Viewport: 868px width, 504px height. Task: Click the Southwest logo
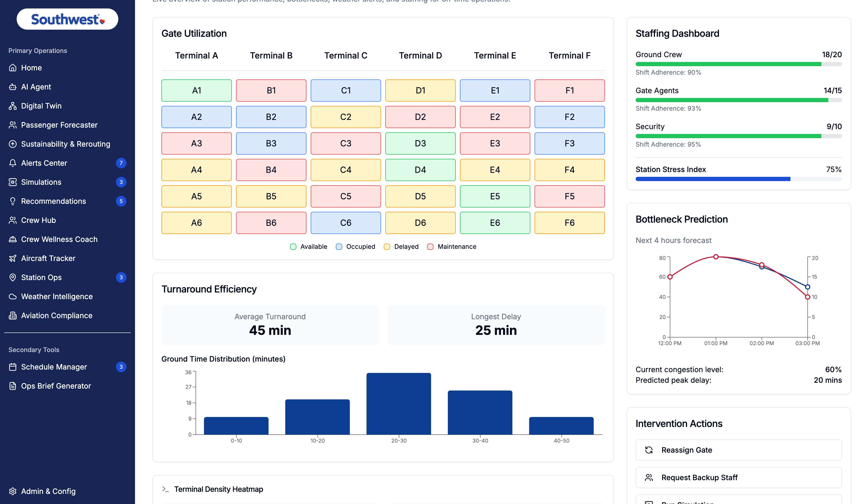point(67,19)
